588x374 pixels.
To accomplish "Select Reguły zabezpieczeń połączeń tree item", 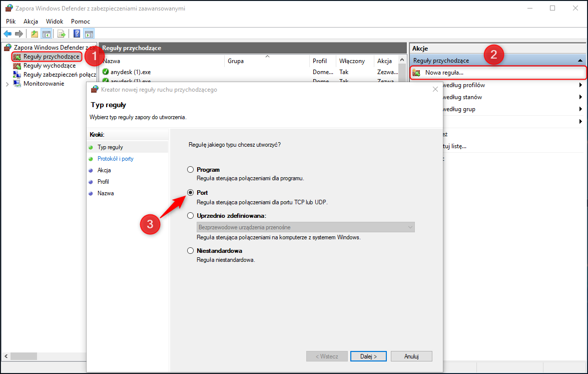I will [60, 75].
